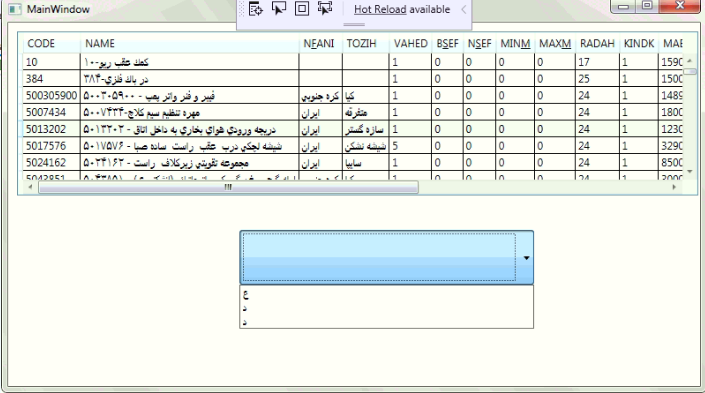Click the VAHED cell of row 5017576
The width and height of the screenshot is (705, 393).
409,146
